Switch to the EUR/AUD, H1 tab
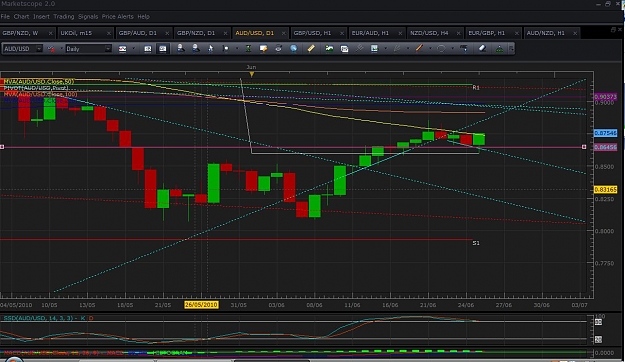This screenshot has height=362, width=625. coord(376,33)
